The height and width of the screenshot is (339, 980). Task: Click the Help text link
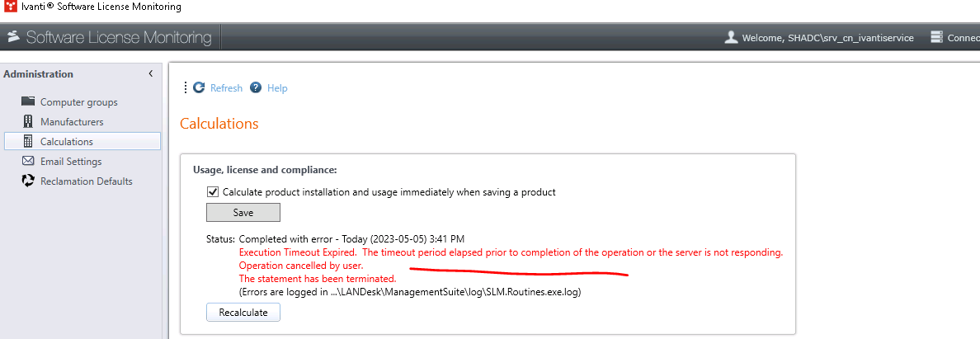(277, 88)
